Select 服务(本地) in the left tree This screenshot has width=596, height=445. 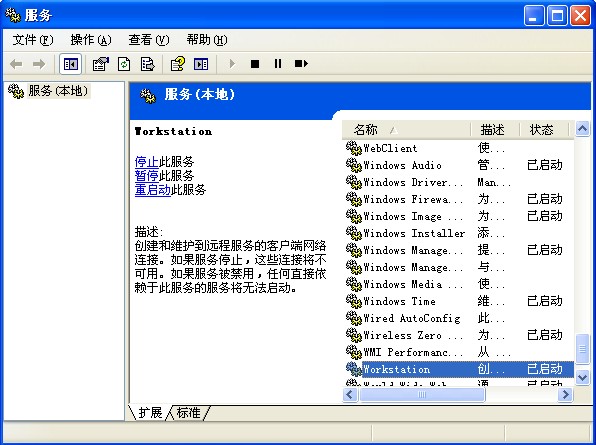point(58,91)
